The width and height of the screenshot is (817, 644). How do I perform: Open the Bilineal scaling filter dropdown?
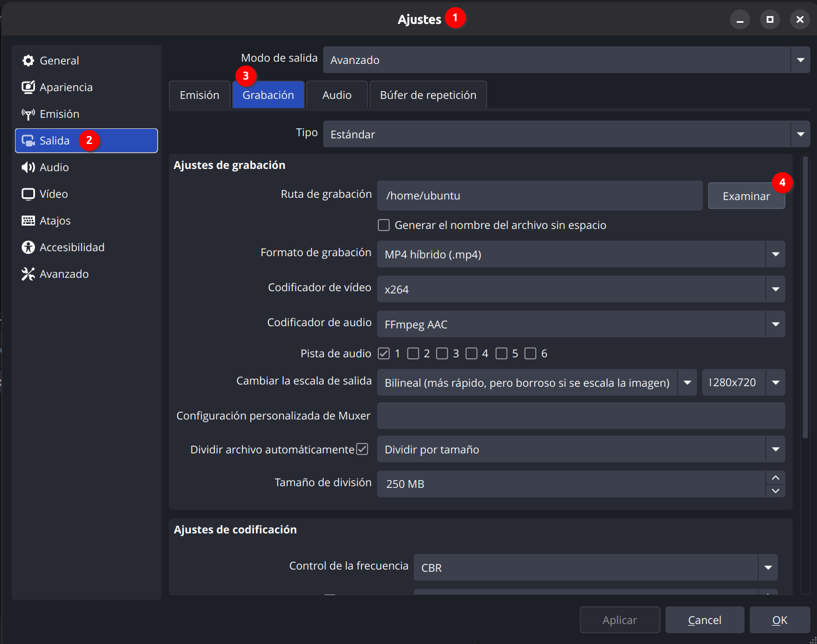(x=537, y=382)
